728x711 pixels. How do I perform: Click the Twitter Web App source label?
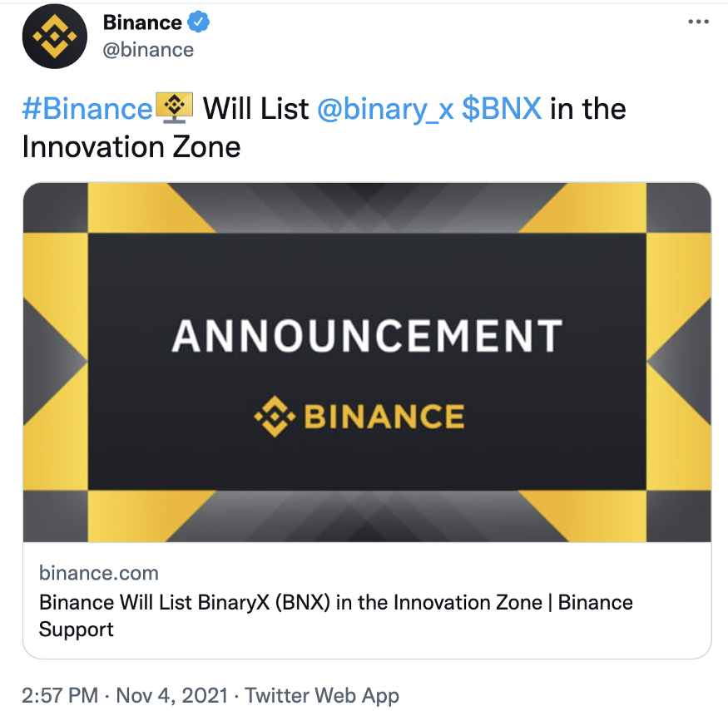tap(322, 695)
